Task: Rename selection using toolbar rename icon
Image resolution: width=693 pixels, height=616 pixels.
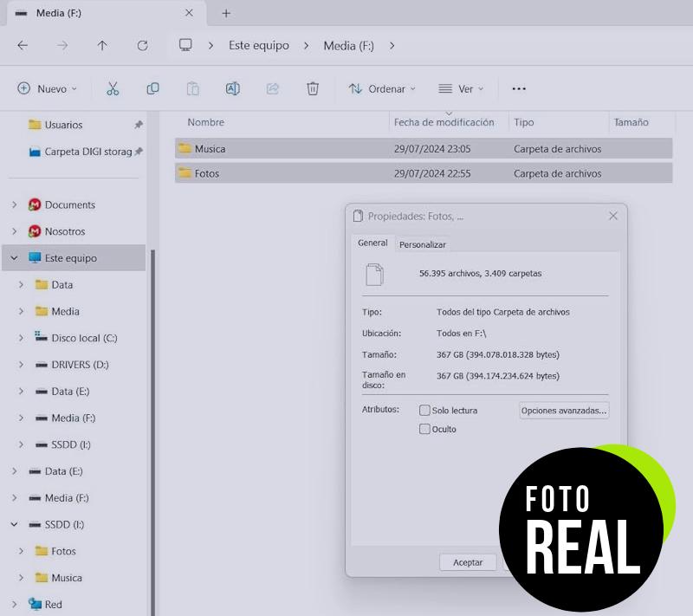Action: [232, 89]
